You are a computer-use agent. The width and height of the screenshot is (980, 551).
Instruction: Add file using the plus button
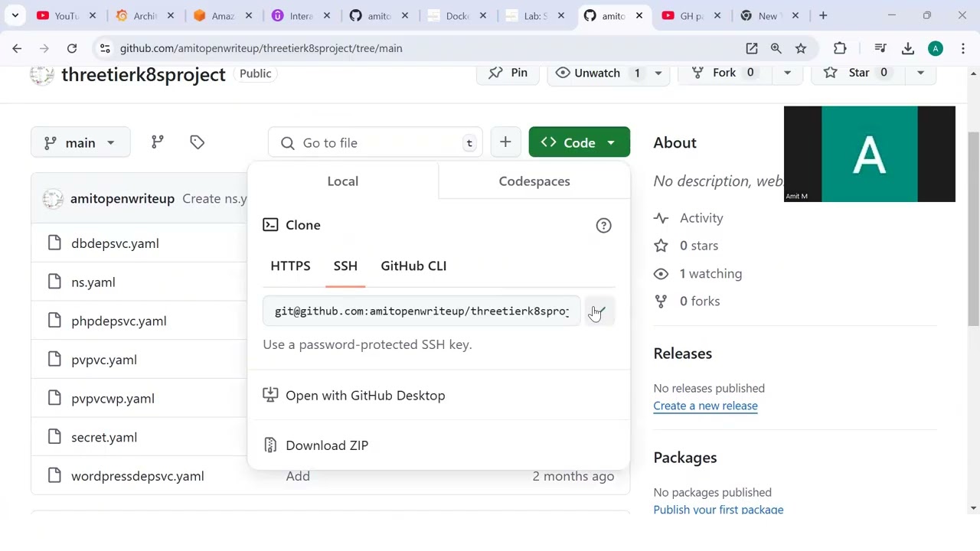(x=505, y=142)
